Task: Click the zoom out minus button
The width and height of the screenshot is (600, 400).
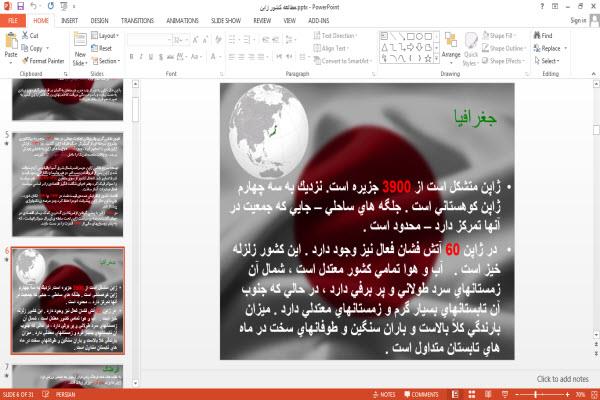Action: coord(517,394)
